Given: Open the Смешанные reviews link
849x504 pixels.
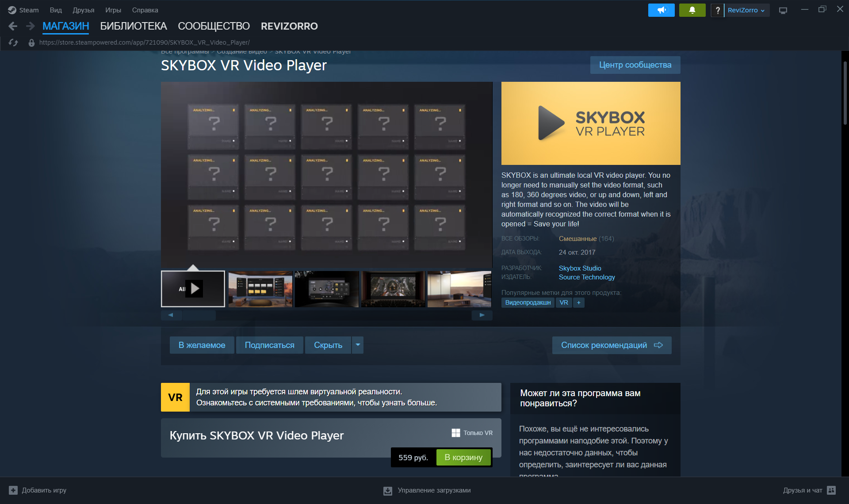Looking at the screenshot, I should pyautogui.click(x=577, y=239).
